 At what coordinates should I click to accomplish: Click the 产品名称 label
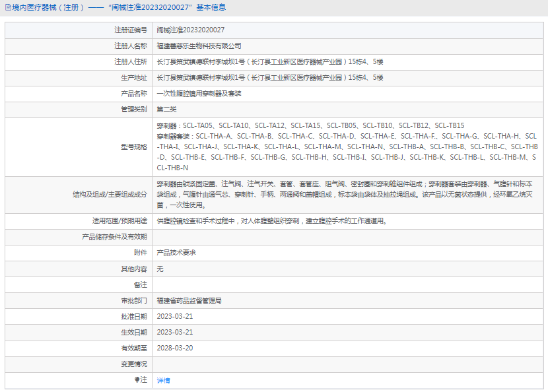pos(134,94)
